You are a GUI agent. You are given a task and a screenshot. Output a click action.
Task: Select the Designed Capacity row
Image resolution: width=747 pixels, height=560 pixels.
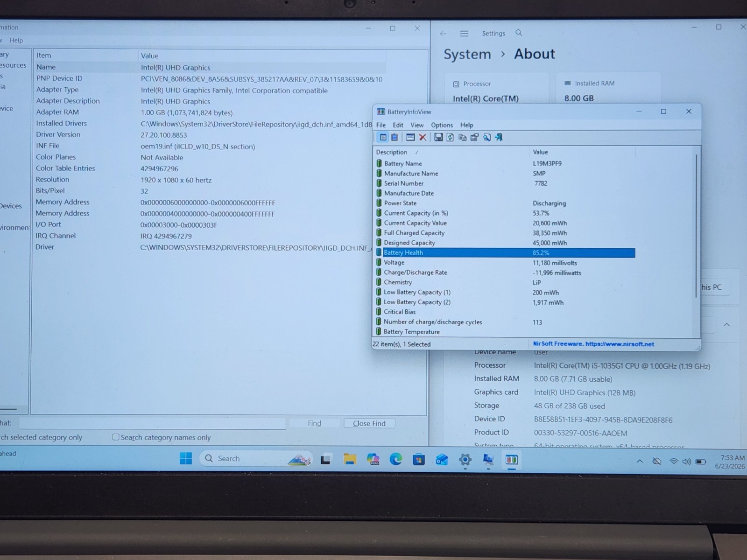click(x=505, y=243)
